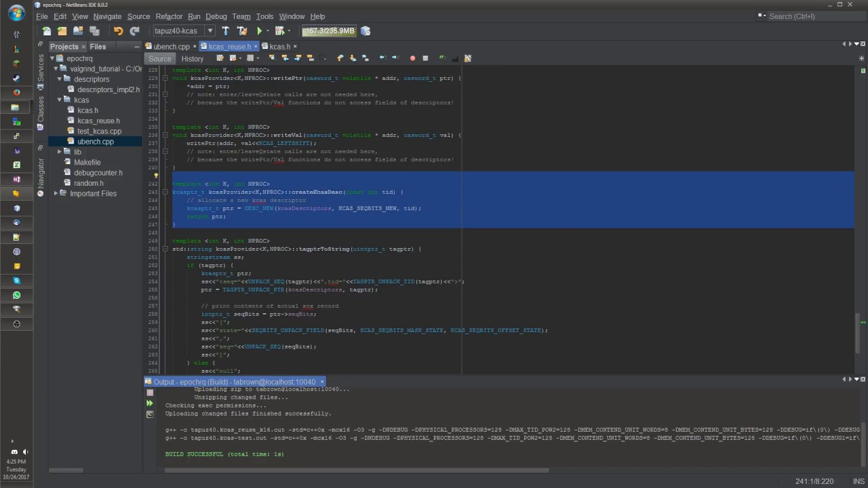Click the Next Bookmark icon

point(353,58)
